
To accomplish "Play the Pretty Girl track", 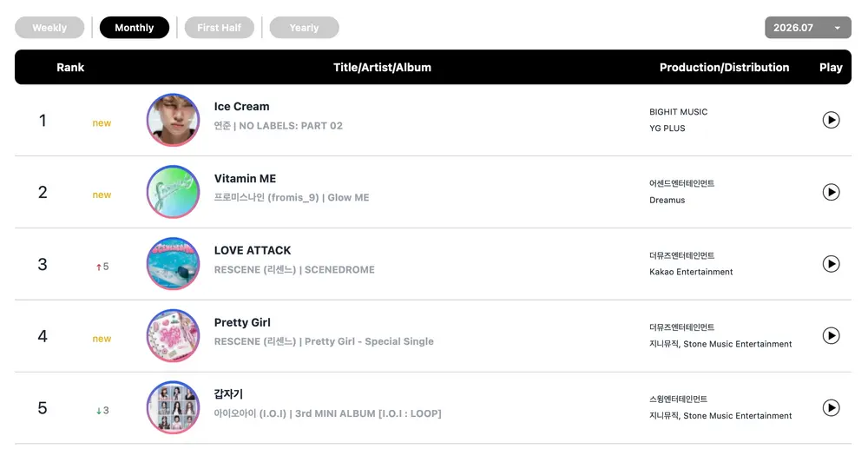I will point(831,335).
